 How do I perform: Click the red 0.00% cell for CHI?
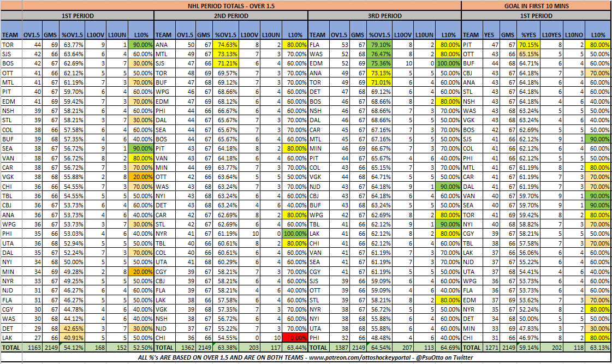tap(295, 338)
